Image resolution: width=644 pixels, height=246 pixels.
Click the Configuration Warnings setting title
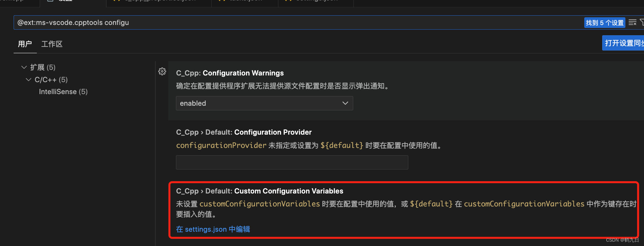(x=230, y=73)
